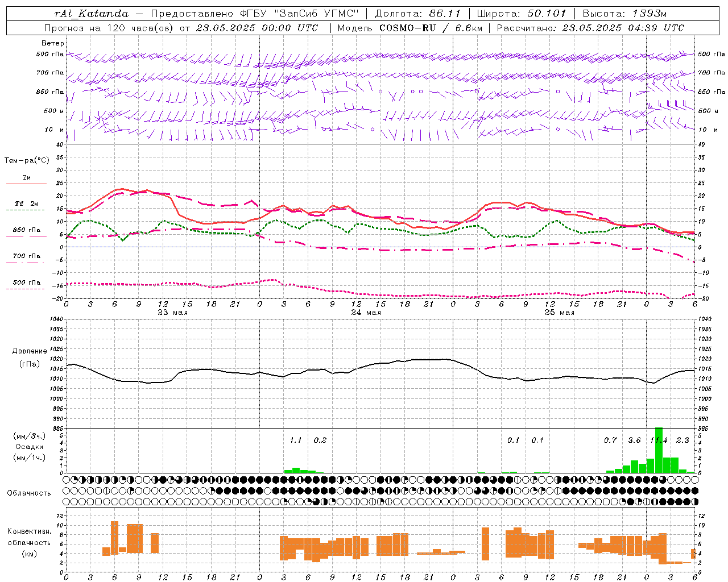Click the 11.4 precipitation total

pyautogui.click(x=659, y=440)
